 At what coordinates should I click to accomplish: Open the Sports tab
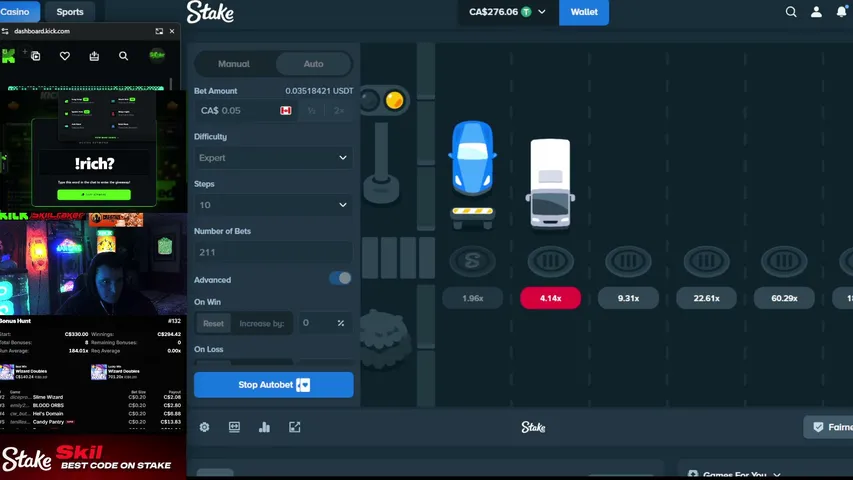pos(70,11)
